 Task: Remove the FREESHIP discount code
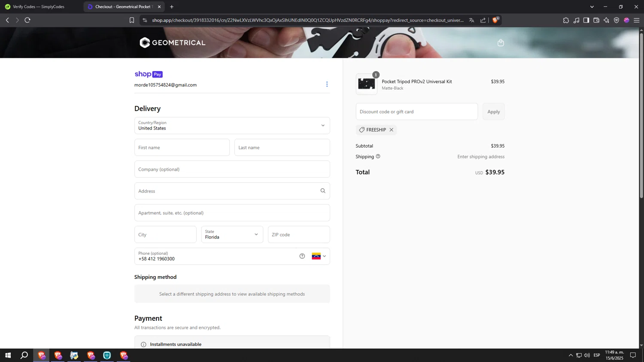point(391,130)
